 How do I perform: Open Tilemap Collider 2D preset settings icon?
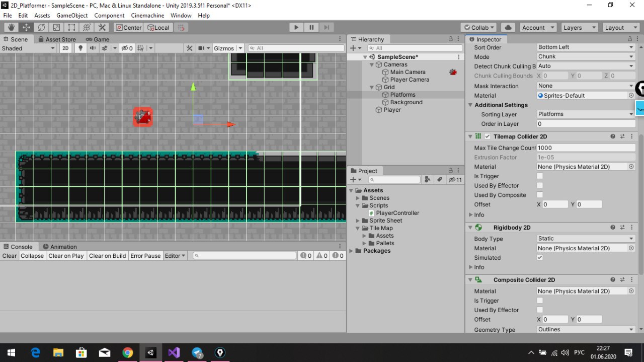pos(622,136)
